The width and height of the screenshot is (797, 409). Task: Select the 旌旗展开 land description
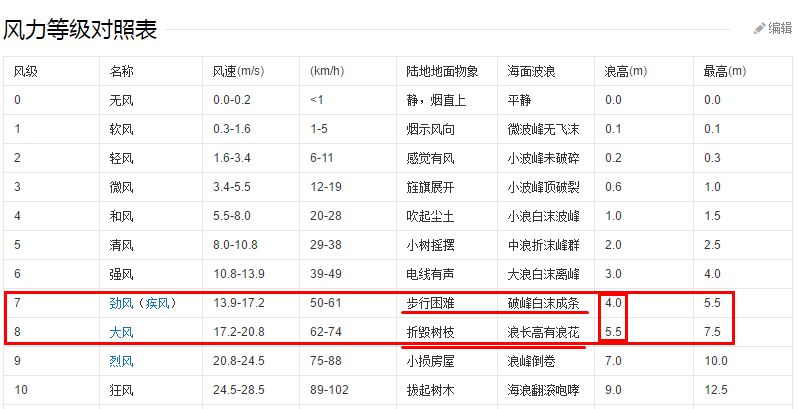click(x=431, y=187)
